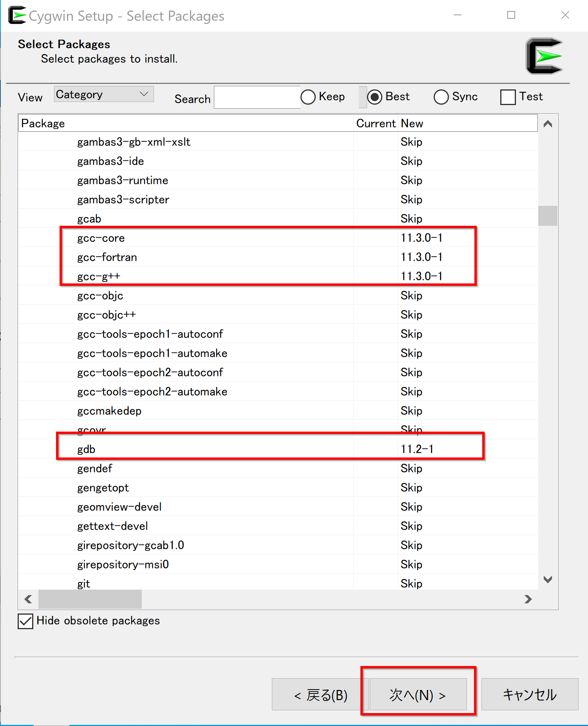Screen dimensions: 588x726
Task: Select the gambas3-runtime package name
Action: [x=123, y=180]
